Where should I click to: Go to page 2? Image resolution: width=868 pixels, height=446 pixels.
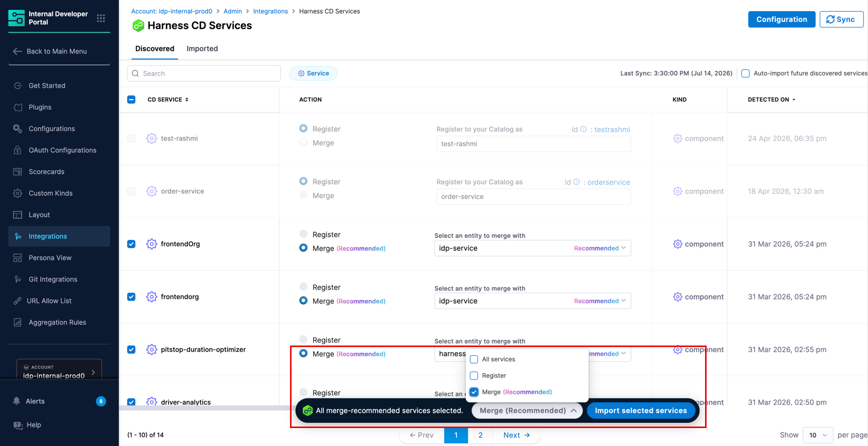click(x=480, y=435)
